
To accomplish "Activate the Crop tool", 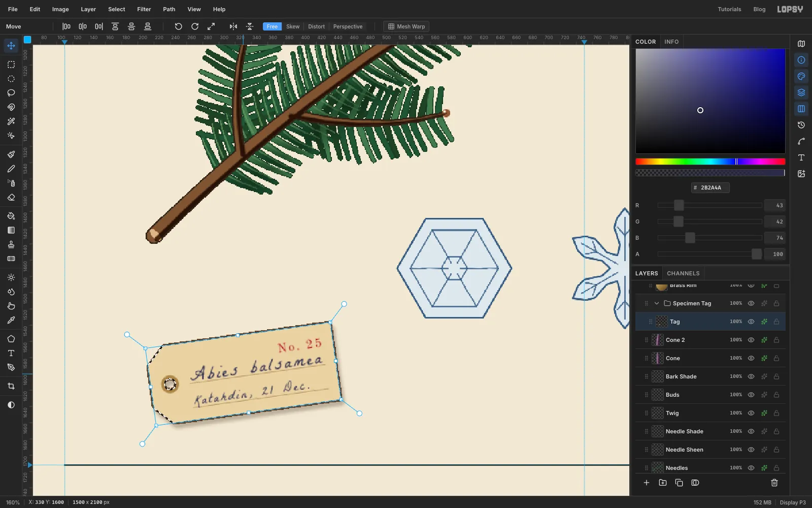I will 11,386.
